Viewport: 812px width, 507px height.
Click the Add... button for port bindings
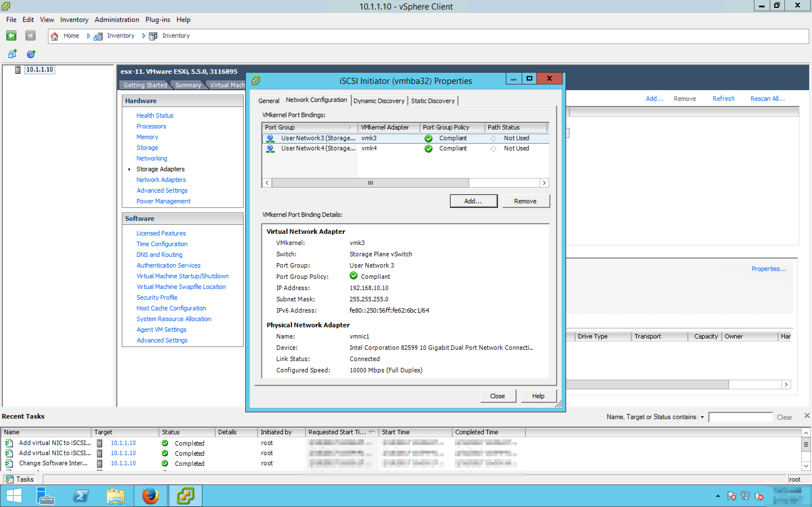click(473, 201)
